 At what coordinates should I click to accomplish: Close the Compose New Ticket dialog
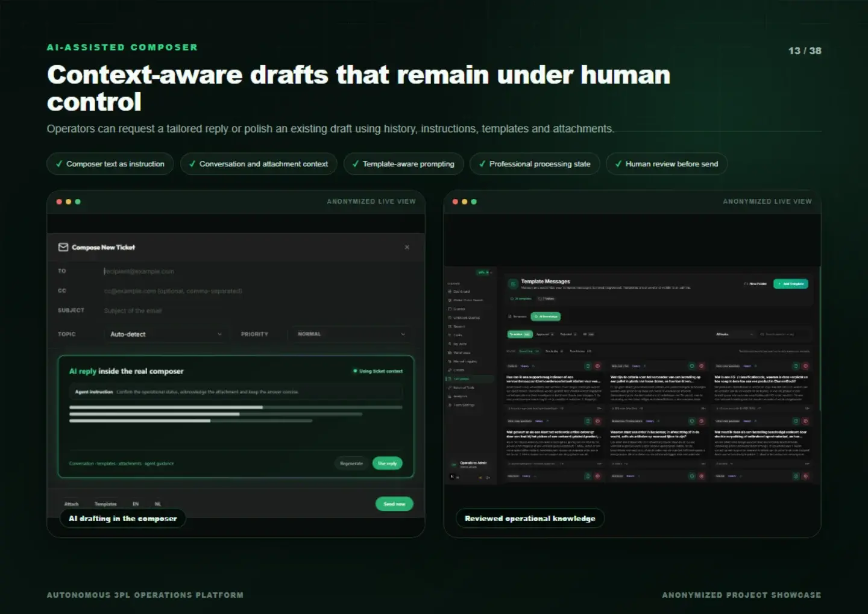pyautogui.click(x=407, y=247)
